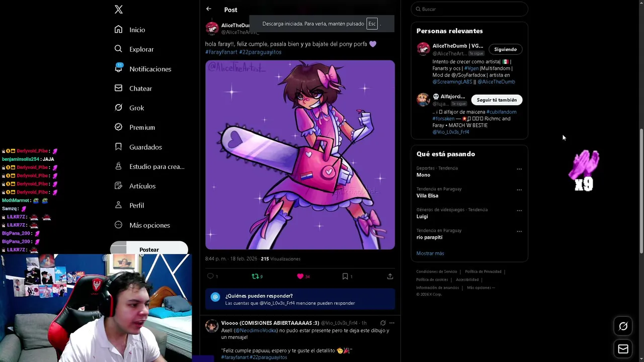Screen dimensions: 644x362
Task: Click Seguir tú también button
Action: click(x=497, y=100)
